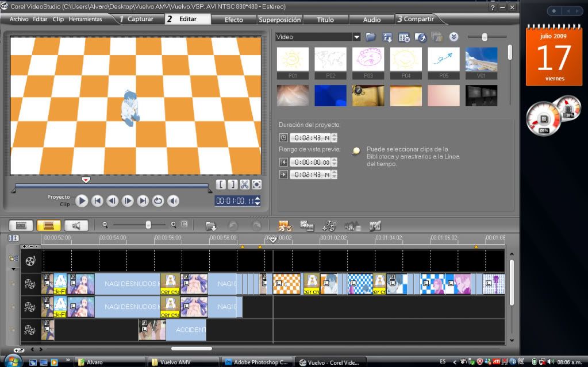Screen dimensions: 588x367
Task: Cut the clip with the scissors tool
Action: (x=244, y=184)
